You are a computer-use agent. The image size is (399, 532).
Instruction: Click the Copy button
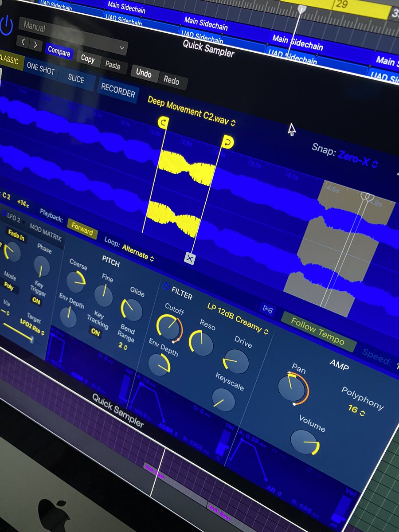click(x=88, y=59)
